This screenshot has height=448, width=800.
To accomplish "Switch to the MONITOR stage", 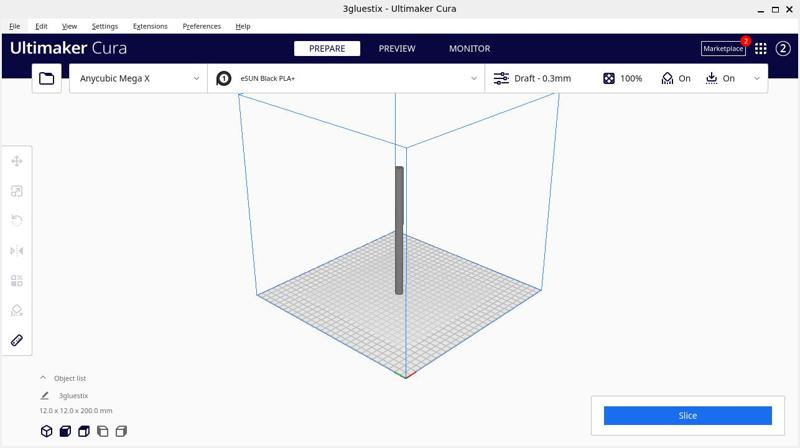I will pos(469,48).
